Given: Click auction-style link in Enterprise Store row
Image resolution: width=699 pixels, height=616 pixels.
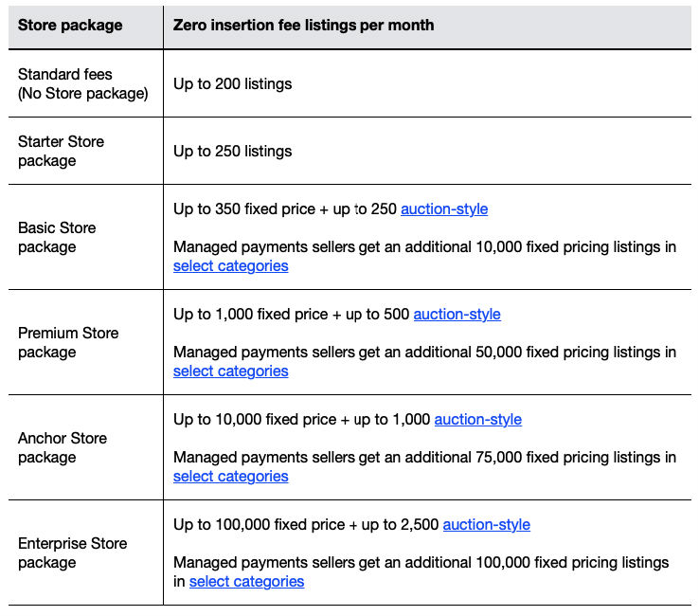Looking at the screenshot, I should (x=486, y=525).
